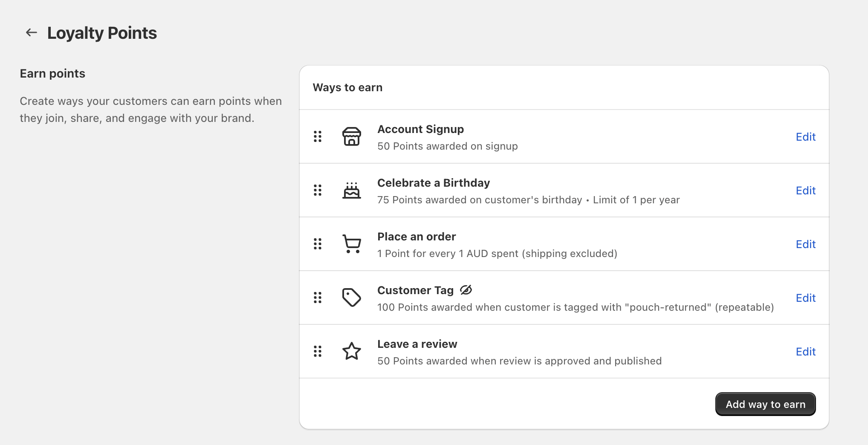Click the hidden-eye icon next to Customer Tag
The height and width of the screenshot is (445, 868).
click(466, 289)
